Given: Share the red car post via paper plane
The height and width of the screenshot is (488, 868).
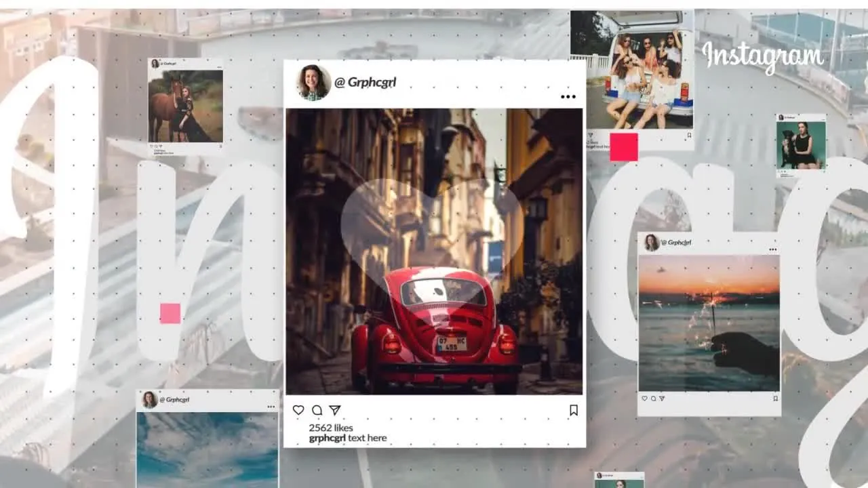Looking at the screenshot, I should [335, 410].
